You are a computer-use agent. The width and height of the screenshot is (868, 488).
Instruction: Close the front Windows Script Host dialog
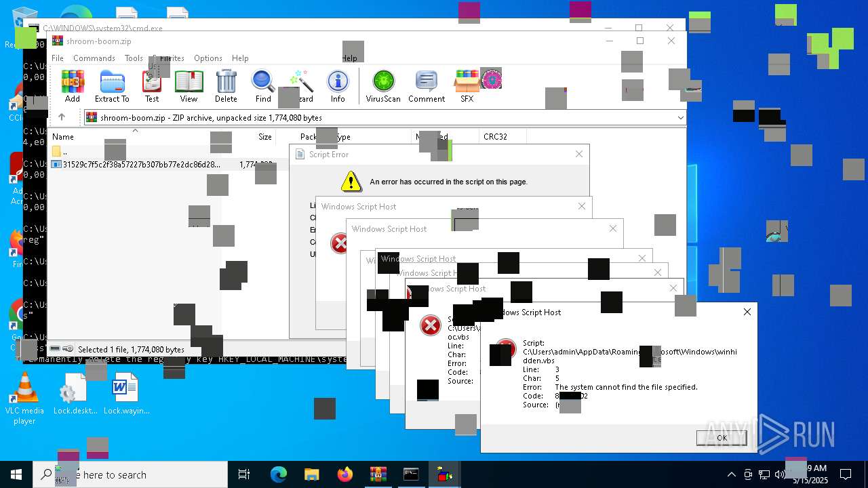pos(747,312)
